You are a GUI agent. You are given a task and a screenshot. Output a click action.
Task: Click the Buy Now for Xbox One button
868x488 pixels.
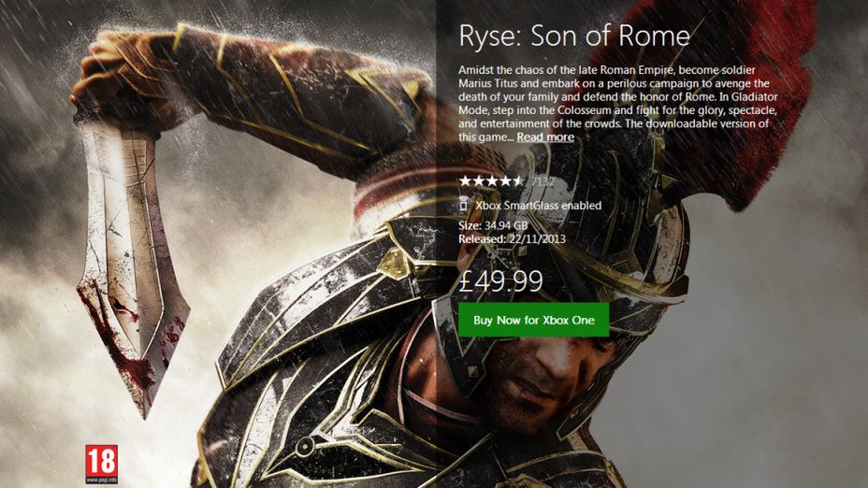(533, 320)
